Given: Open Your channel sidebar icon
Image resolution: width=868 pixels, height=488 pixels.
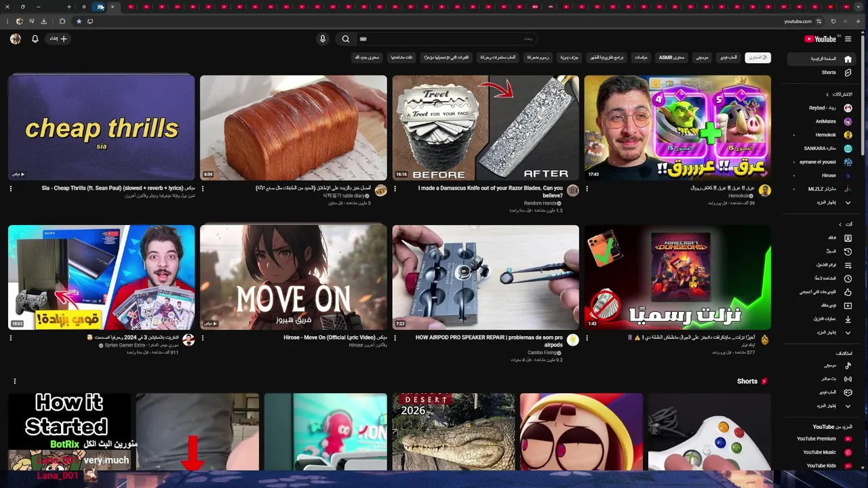Looking at the screenshot, I should (848, 238).
